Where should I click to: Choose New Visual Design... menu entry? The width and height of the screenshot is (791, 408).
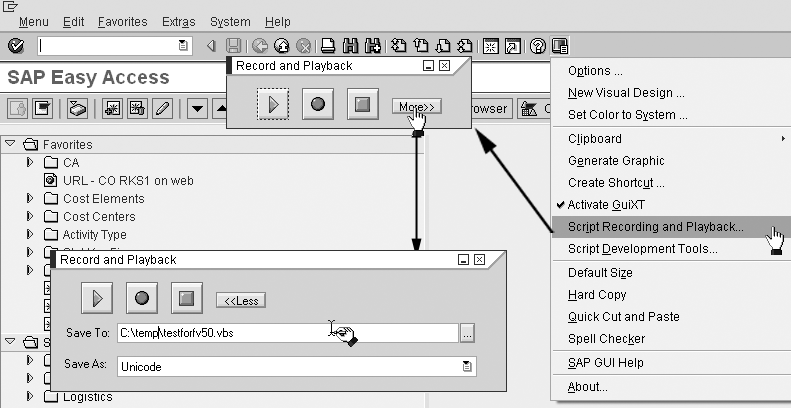[x=671, y=93]
